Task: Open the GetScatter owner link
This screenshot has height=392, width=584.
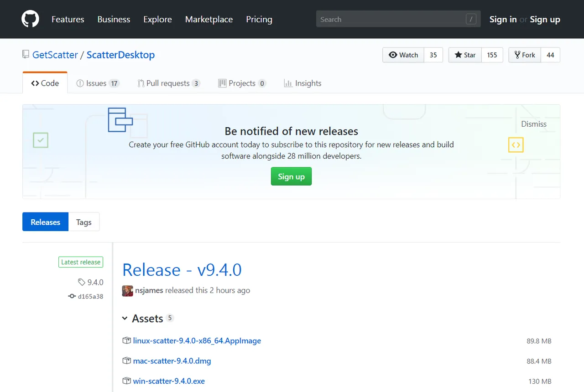Action: (x=55, y=55)
